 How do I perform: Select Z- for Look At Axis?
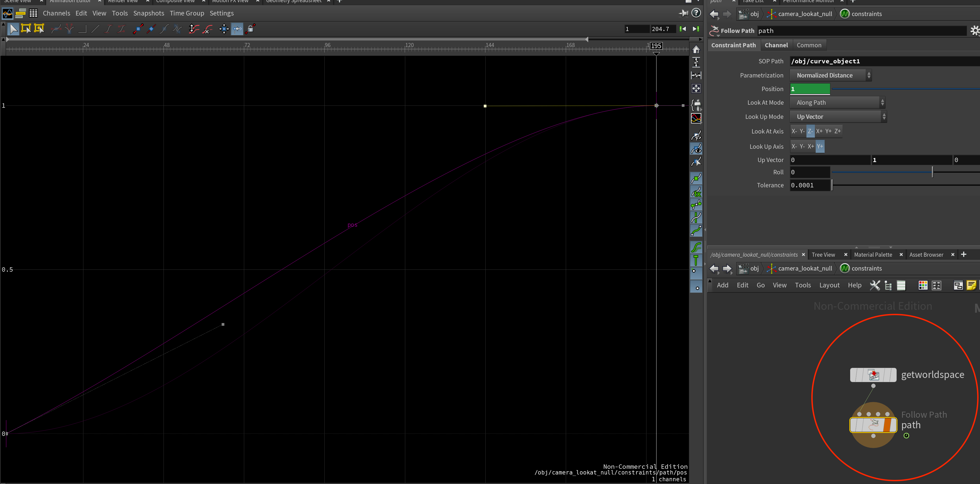[810, 131]
